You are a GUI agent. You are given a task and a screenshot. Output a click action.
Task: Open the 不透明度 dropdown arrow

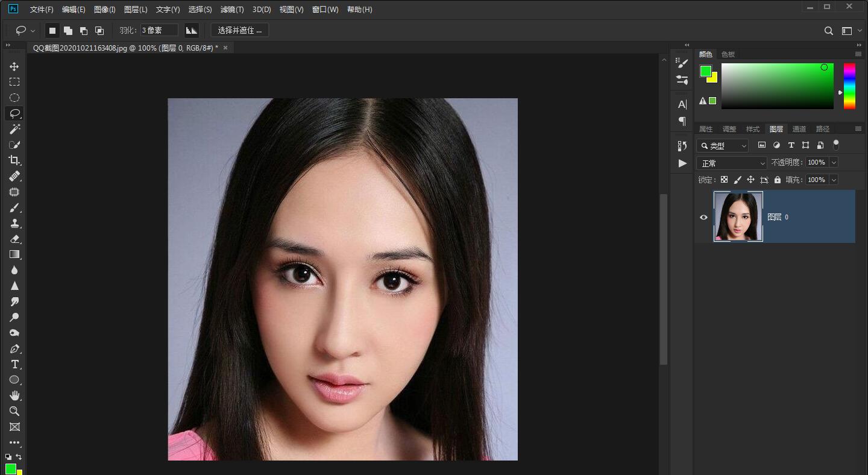point(834,162)
